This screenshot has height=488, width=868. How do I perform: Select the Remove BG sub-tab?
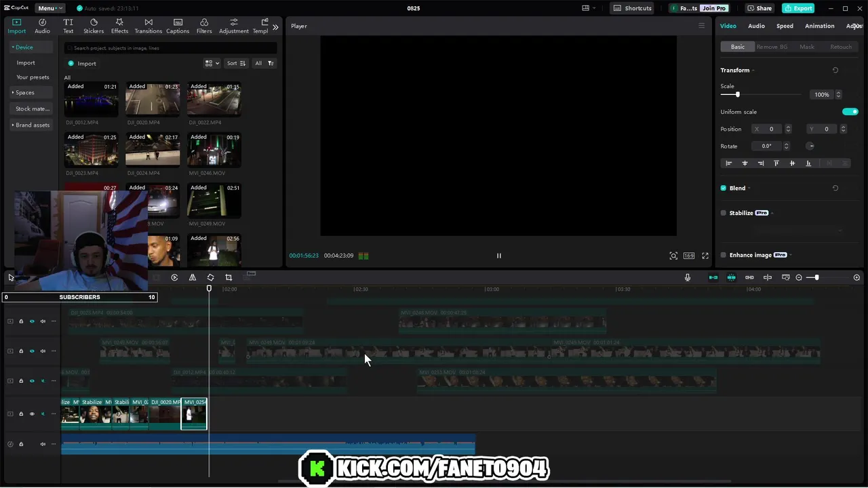[x=772, y=47]
